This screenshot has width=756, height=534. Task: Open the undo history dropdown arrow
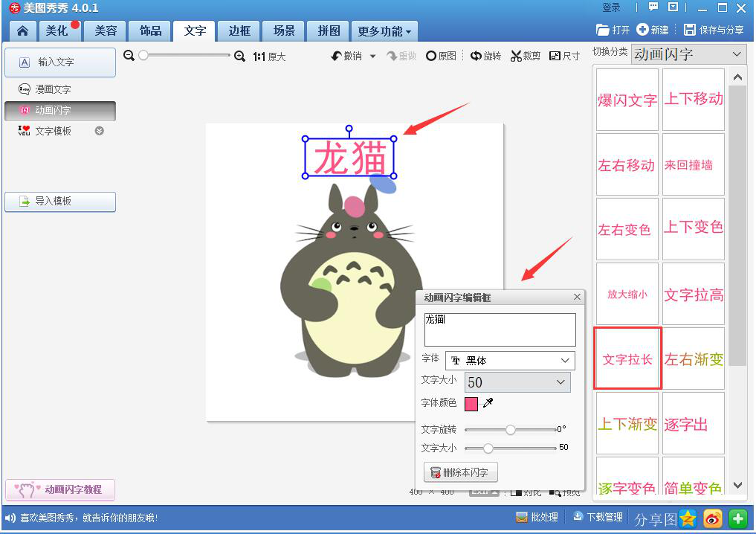click(x=372, y=57)
